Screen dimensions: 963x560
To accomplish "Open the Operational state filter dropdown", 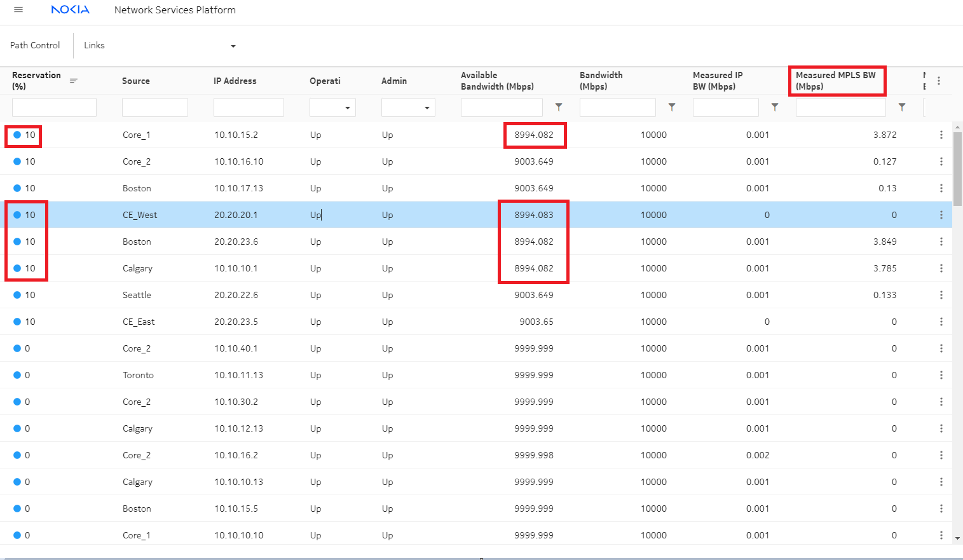I will (332, 107).
